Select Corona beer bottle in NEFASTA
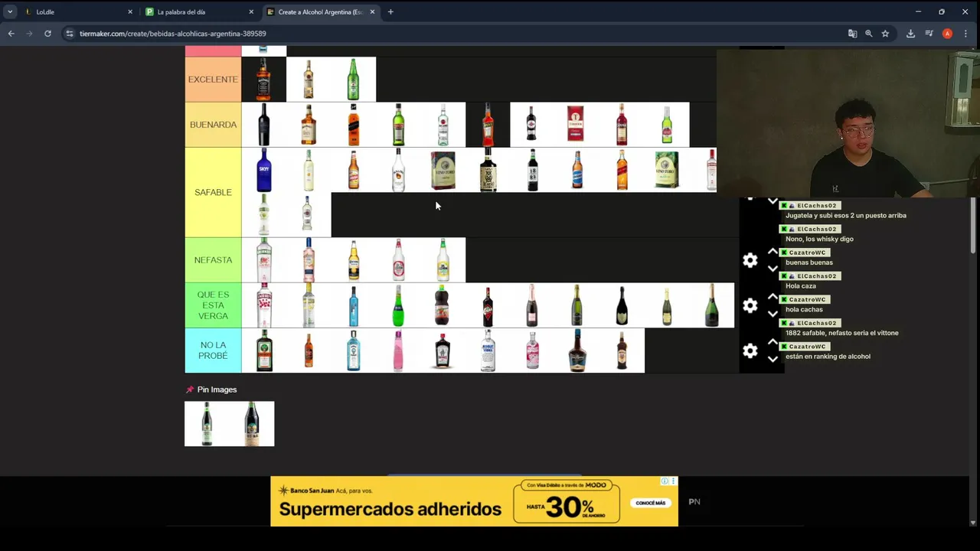 (x=353, y=260)
